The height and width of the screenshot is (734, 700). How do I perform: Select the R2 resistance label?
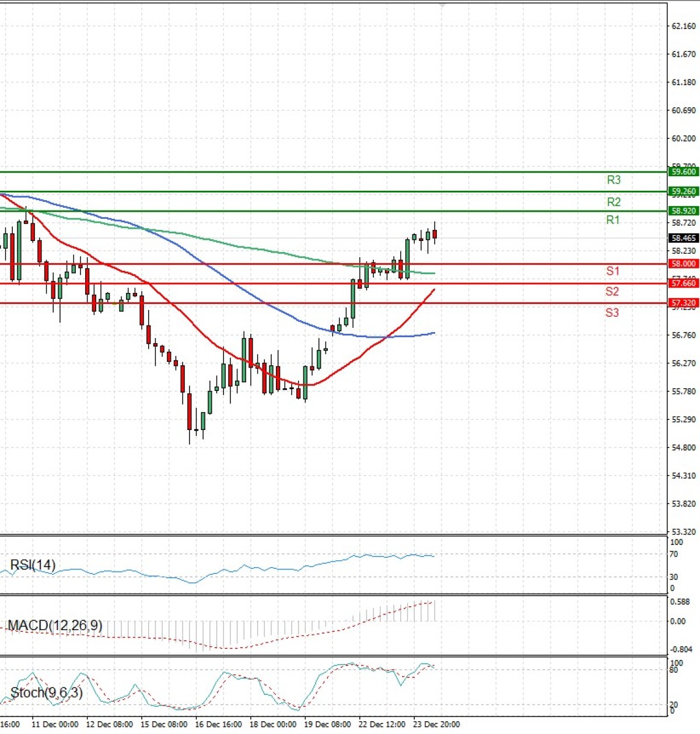tap(613, 202)
